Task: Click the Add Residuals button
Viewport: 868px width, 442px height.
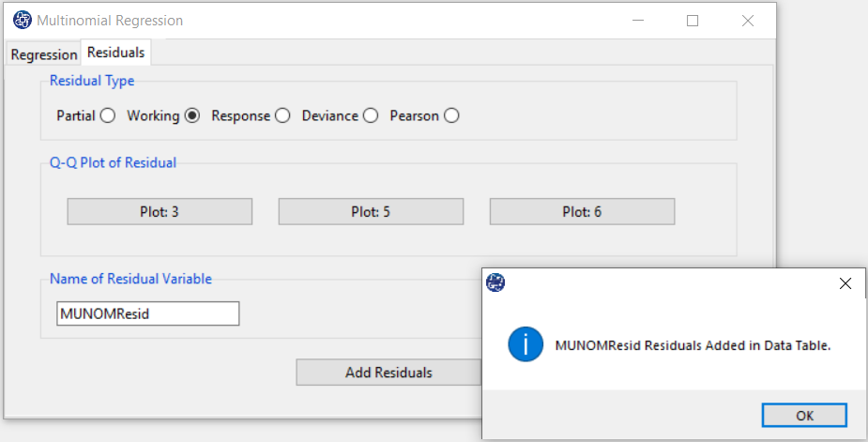Action: (x=388, y=373)
